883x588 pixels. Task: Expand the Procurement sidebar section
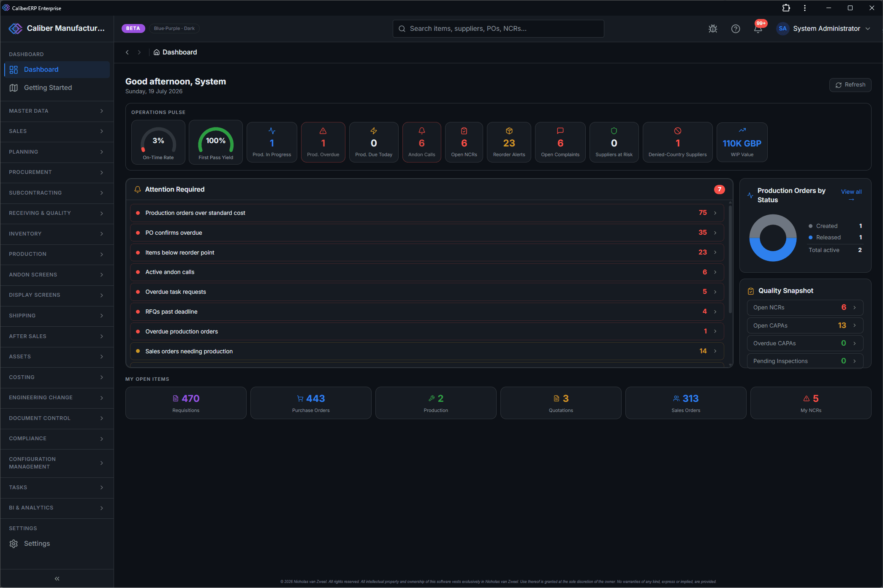[x=57, y=172]
